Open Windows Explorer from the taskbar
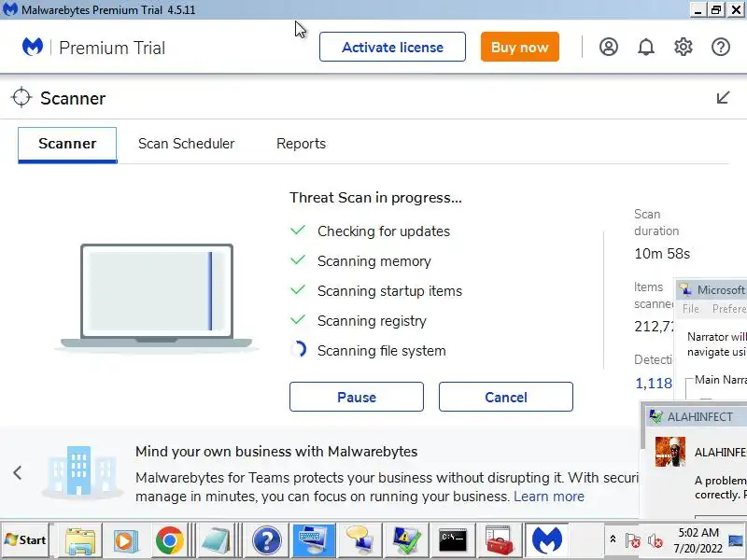The height and width of the screenshot is (560, 747). (x=80, y=540)
